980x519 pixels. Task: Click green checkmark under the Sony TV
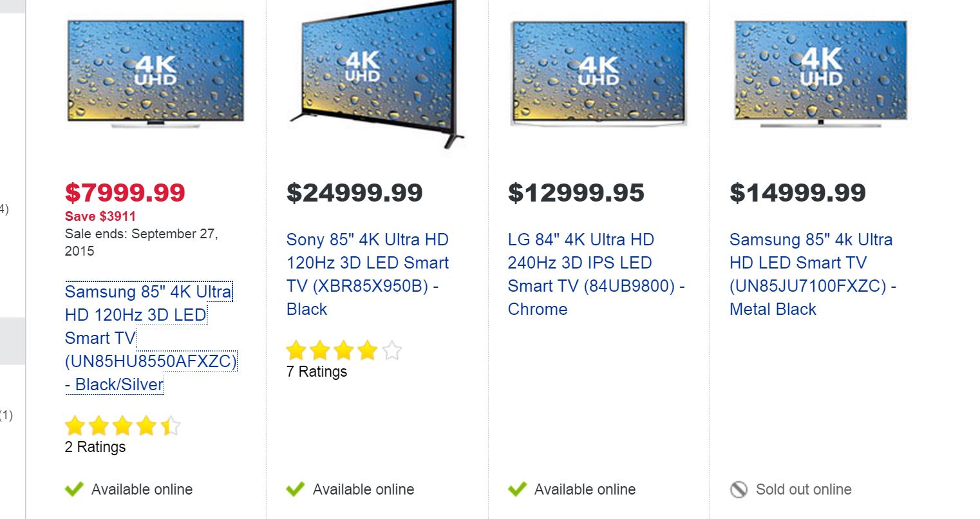[x=296, y=489]
